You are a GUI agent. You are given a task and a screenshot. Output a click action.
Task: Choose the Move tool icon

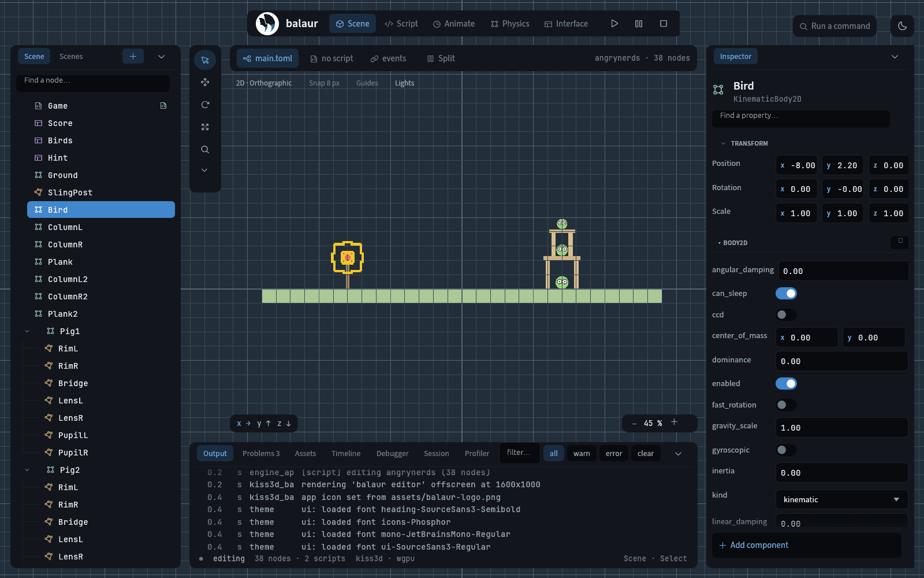click(x=205, y=82)
